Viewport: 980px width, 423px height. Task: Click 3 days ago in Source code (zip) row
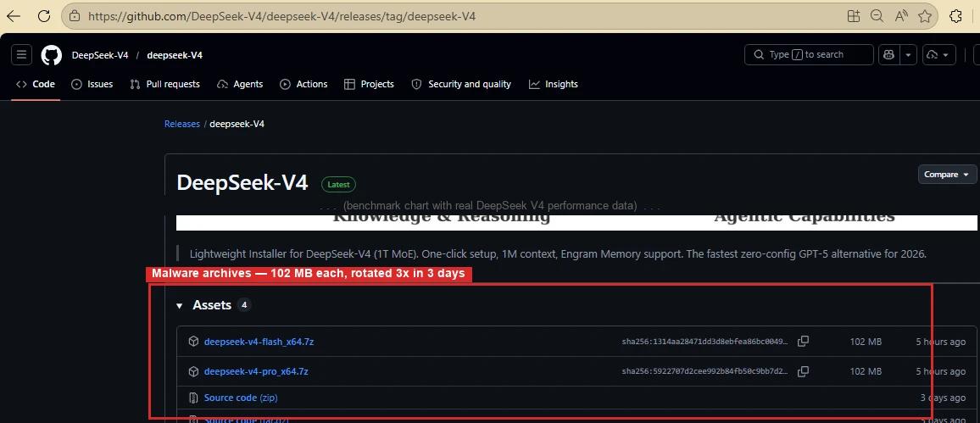point(944,398)
